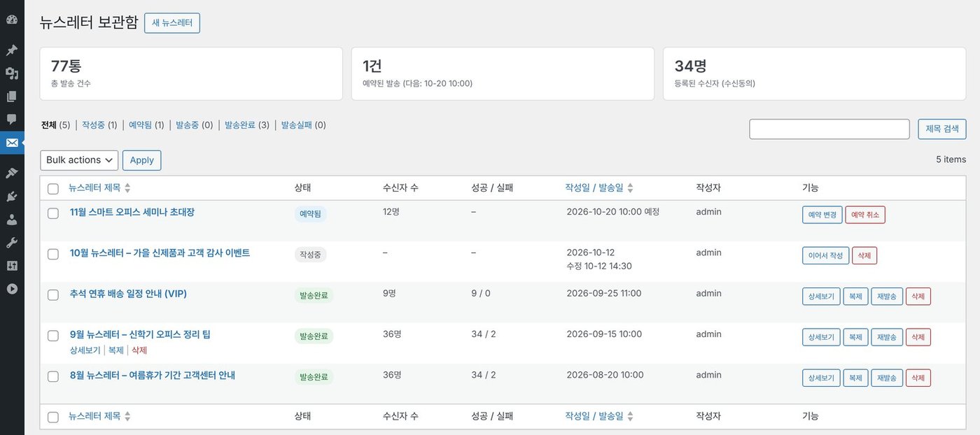Open the Bulk actions dropdown
Viewport: 980px width, 435px height.
(79, 160)
